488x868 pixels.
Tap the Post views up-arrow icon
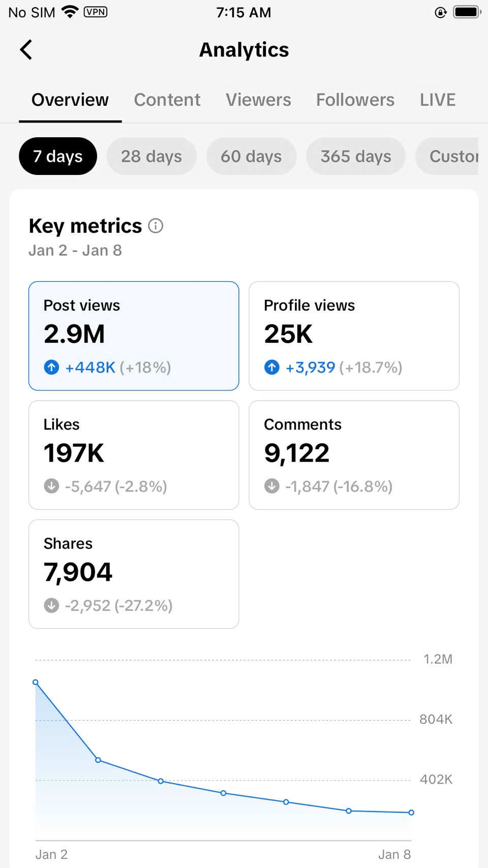click(x=51, y=367)
